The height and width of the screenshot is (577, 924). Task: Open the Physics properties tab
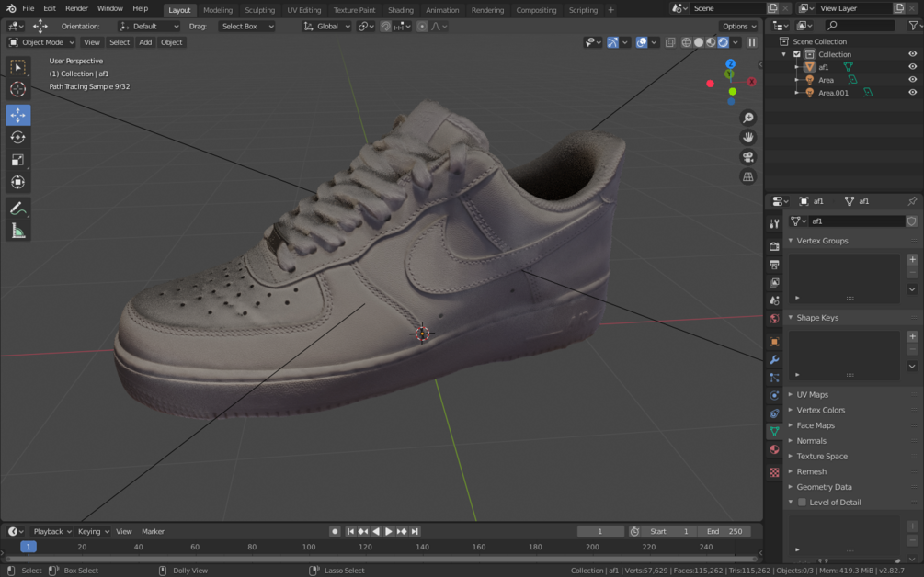coord(774,395)
